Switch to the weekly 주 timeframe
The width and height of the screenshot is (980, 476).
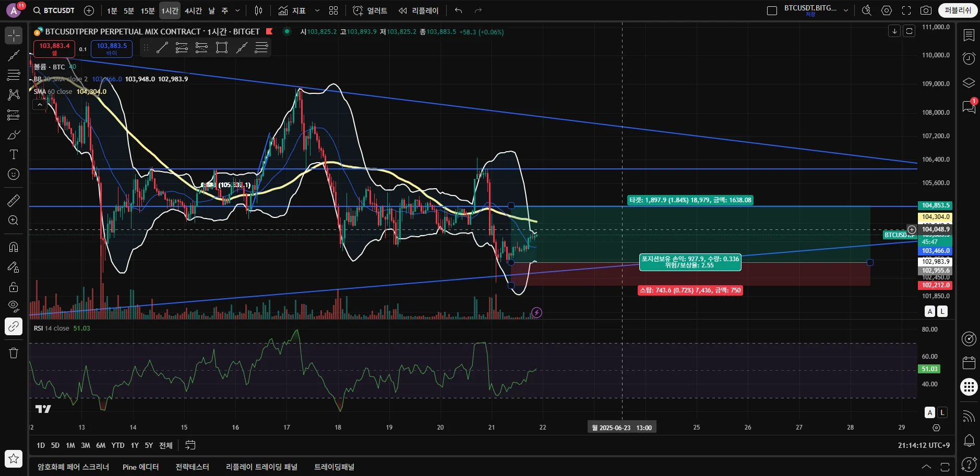coord(225,10)
